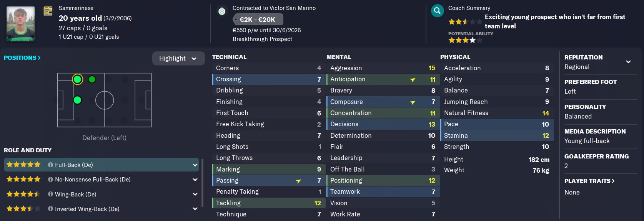The height and width of the screenshot is (221, 644).
Task: Click the Anticipation training focus arrow icon
Action: (x=413, y=80)
